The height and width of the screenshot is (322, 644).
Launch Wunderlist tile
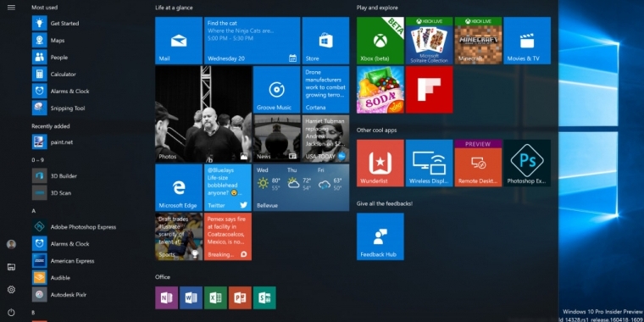380,163
